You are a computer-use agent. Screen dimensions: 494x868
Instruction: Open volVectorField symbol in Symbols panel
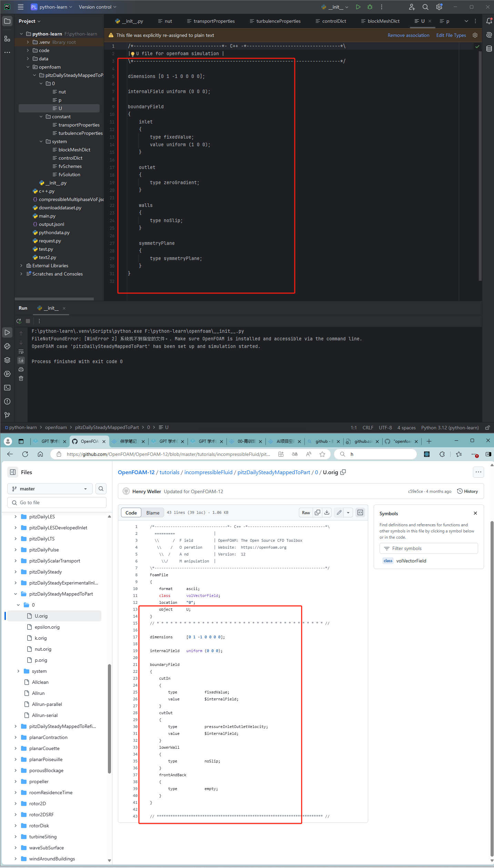point(411,561)
